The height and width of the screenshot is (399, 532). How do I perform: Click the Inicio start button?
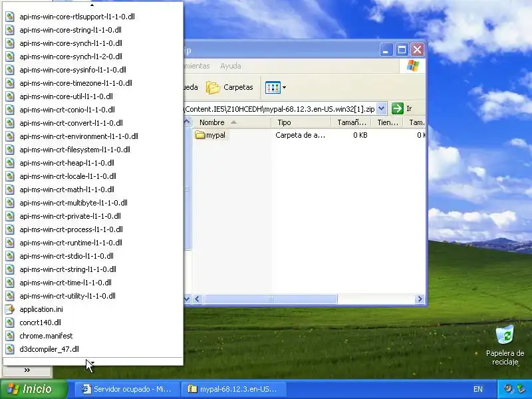(x=34, y=389)
